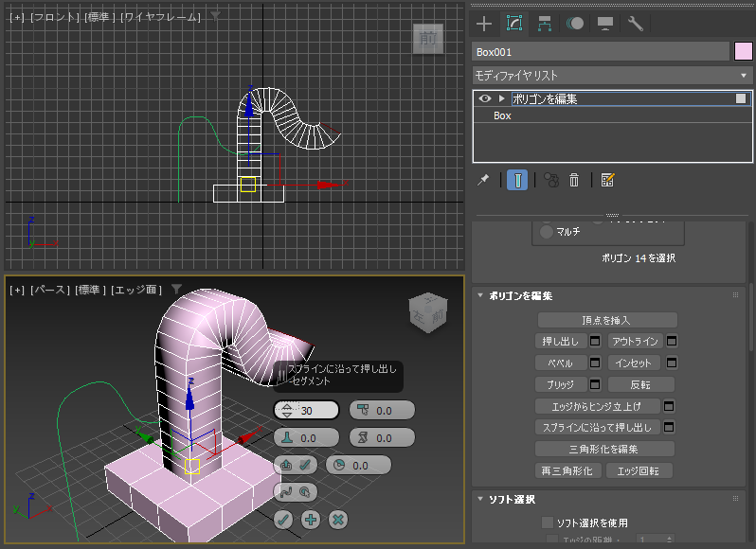
Task: Open the [エッジ面] shading menu
Action: (x=136, y=290)
